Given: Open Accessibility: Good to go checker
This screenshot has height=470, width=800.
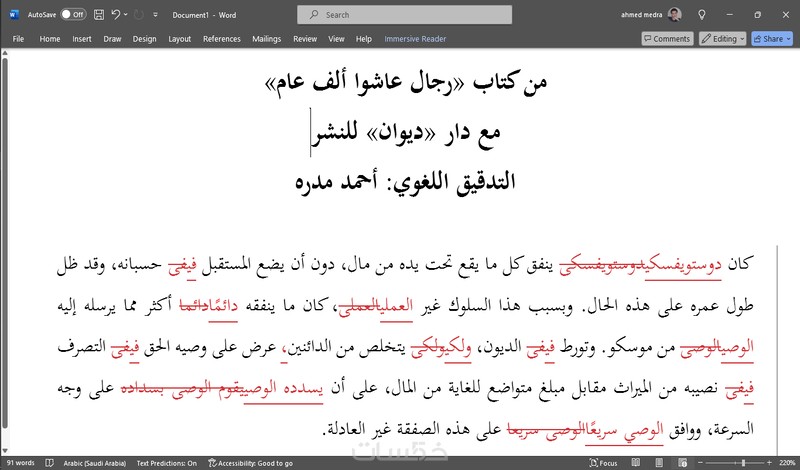Looking at the screenshot, I should pos(251,463).
